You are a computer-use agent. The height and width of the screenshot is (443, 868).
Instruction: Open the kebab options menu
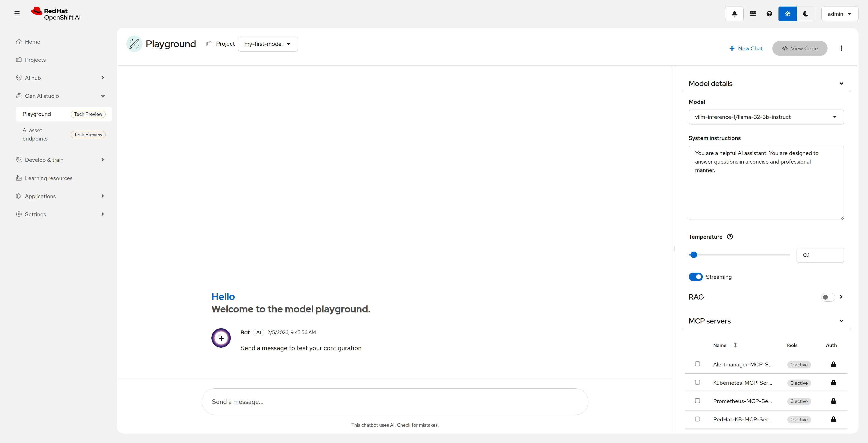click(841, 49)
